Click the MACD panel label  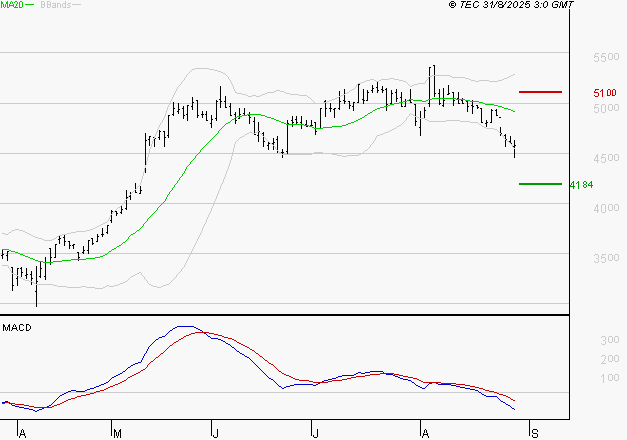pyautogui.click(x=17, y=328)
